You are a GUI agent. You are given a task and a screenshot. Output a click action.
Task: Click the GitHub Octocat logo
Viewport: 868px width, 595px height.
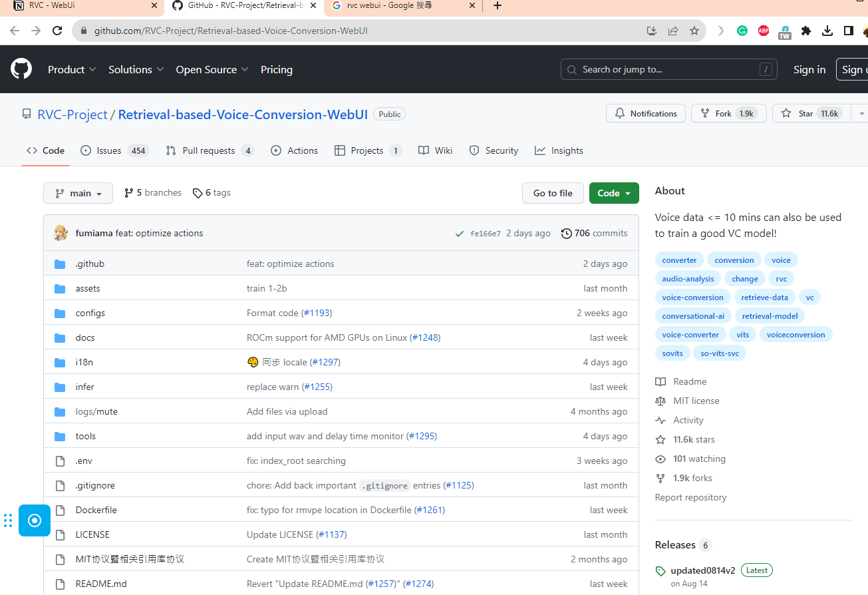click(x=21, y=69)
